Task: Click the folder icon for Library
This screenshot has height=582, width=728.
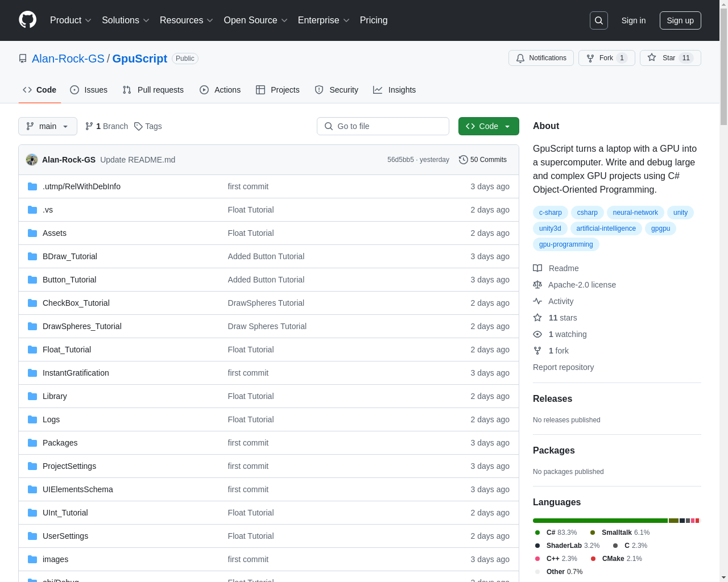Action: (x=32, y=396)
